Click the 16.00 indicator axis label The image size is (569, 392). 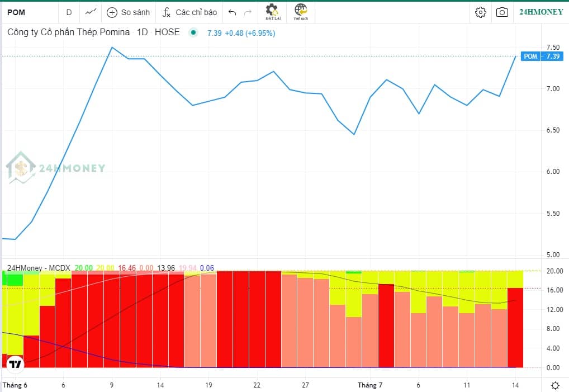[554, 290]
